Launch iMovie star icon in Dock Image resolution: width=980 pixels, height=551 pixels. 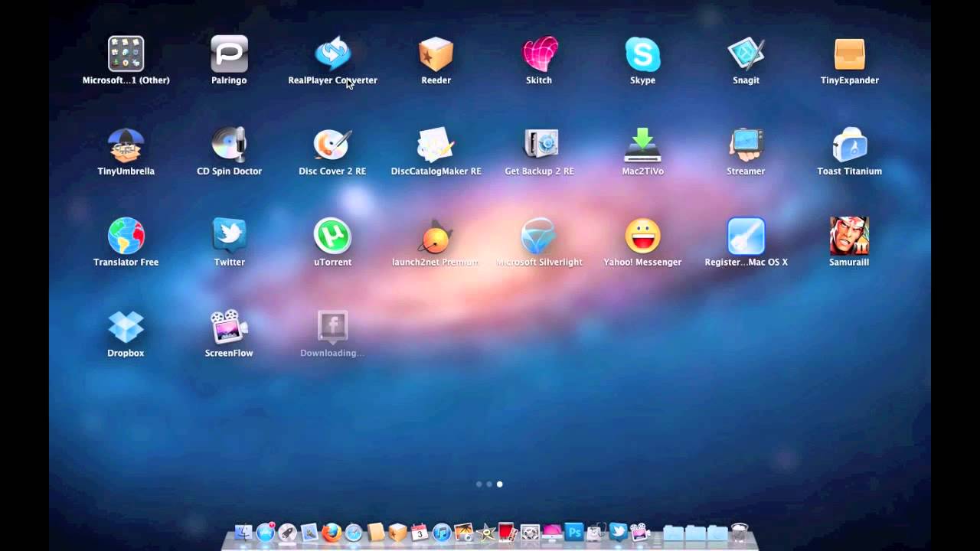(x=486, y=532)
